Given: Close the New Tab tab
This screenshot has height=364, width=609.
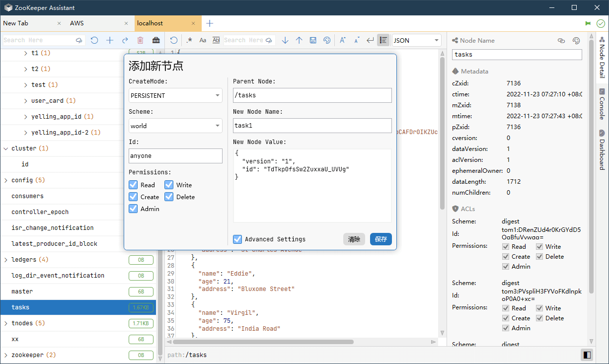Looking at the screenshot, I should 60,23.
